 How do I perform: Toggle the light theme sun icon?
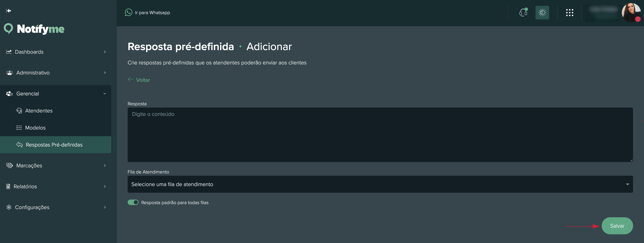[542, 12]
